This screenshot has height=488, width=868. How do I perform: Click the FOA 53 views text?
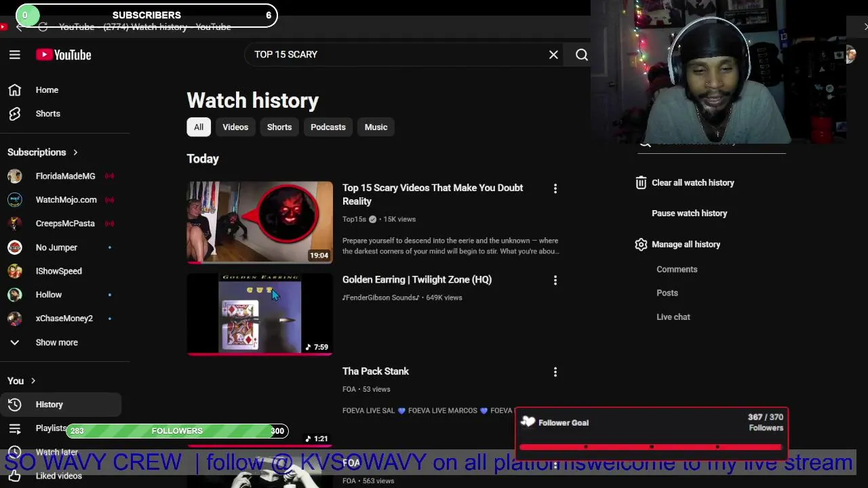(366, 390)
